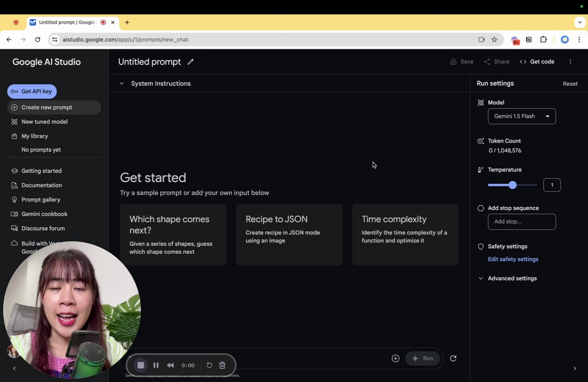Click the refresh icon beside Run
This screenshot has width=588, height=382.
pyautogui.click(x=453, y=359)
